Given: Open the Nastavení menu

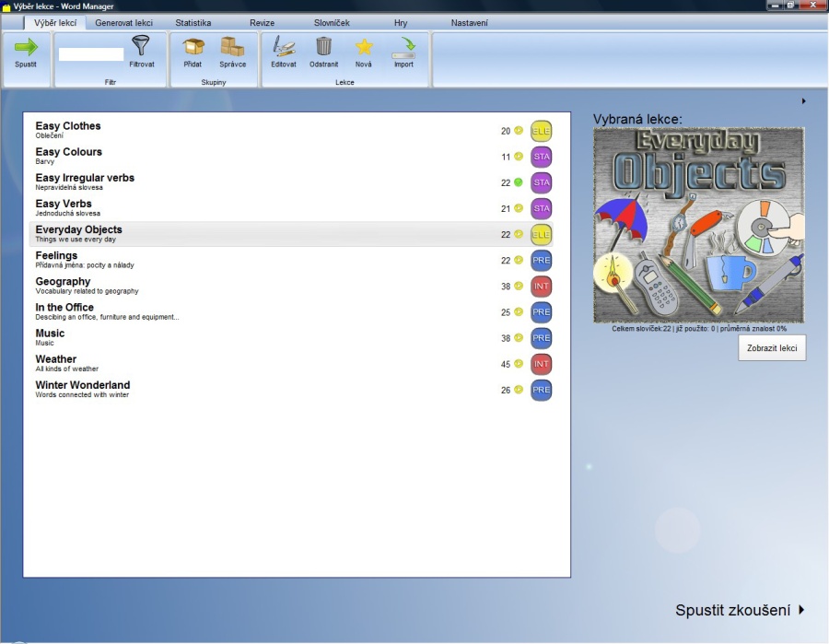Looking at the screenshot, I should coord(470,22).
